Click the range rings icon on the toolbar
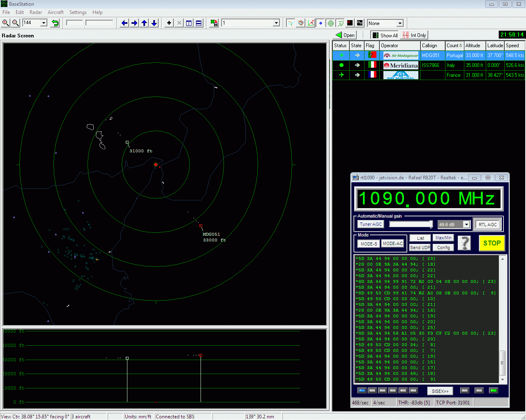 (x=330, y=23)
